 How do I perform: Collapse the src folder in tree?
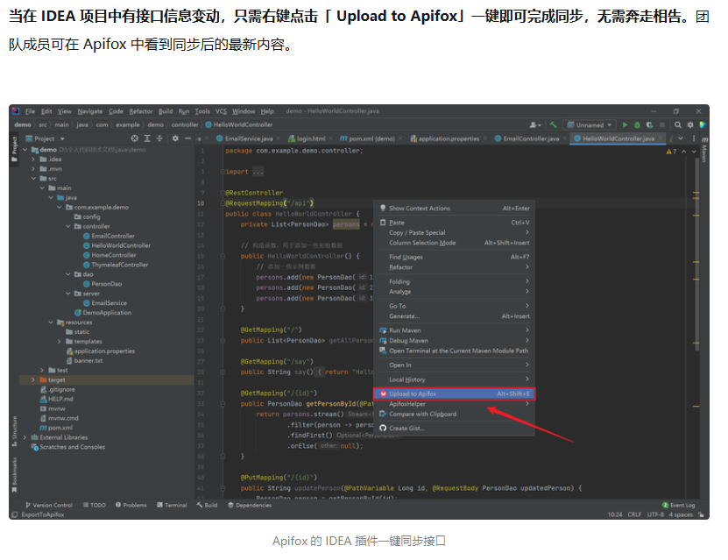pos(33,178)
